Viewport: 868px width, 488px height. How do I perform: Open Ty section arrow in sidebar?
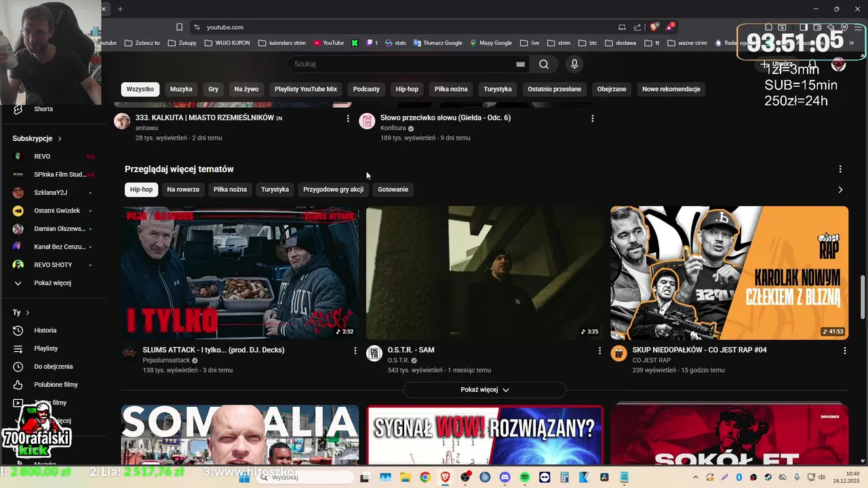click(28, 312)
